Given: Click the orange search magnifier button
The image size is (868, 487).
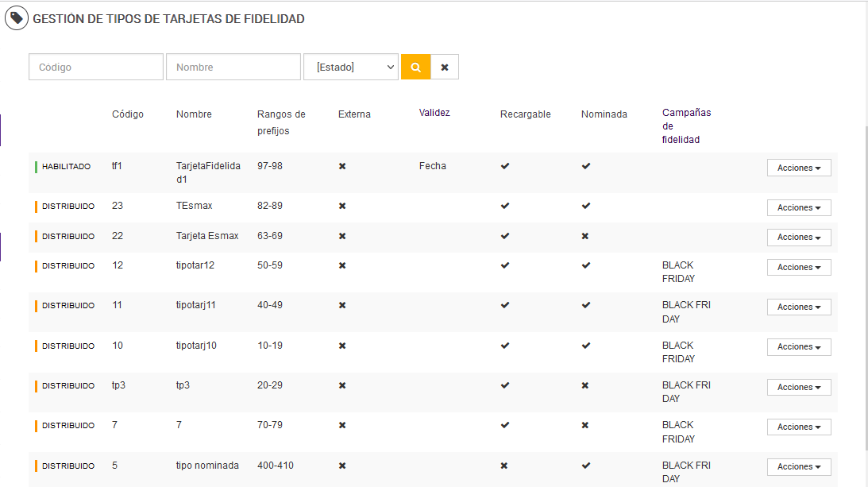Looking at the screenshot, I should 415,68.
